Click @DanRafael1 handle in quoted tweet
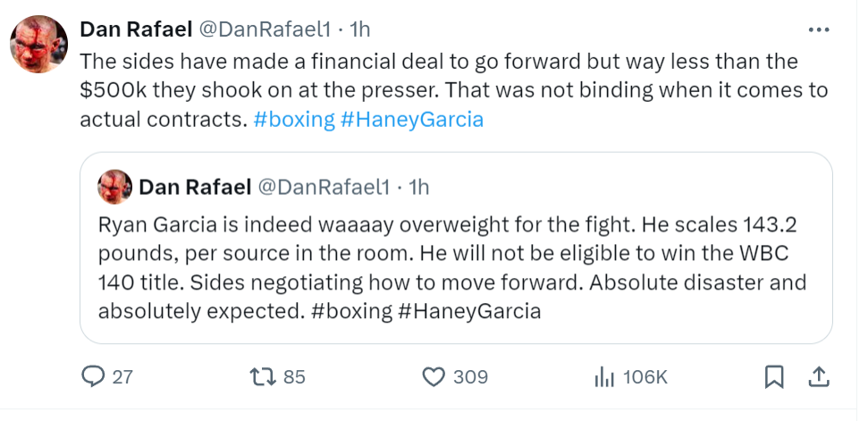The width and height of the screenshot is (868, 421). point(324,187)
